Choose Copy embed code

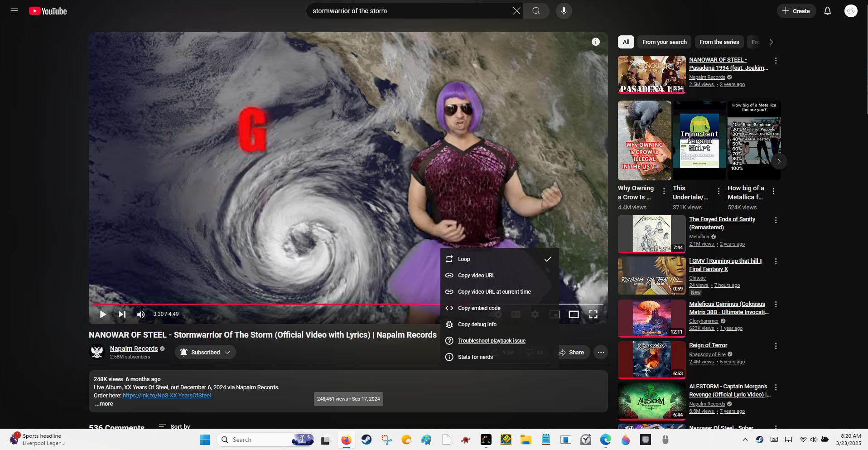pyautogui.click(x=499, y=308)
